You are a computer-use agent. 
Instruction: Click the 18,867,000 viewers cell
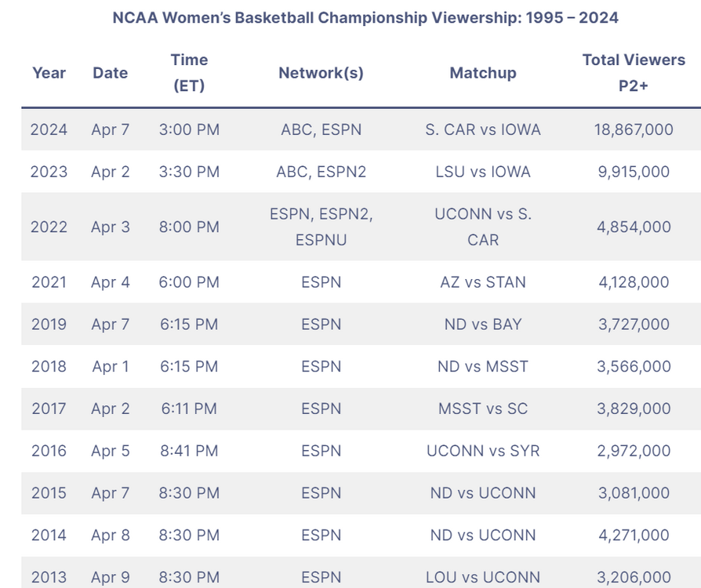634,129
